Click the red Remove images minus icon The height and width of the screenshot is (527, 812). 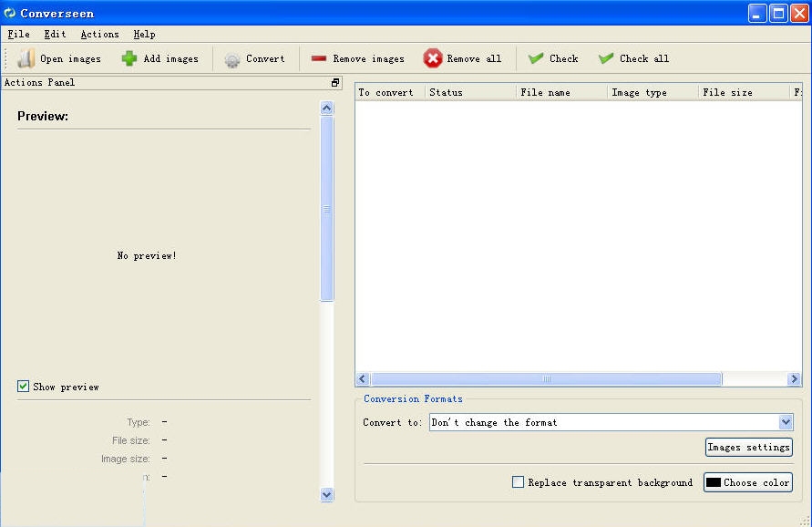(318, 58)
